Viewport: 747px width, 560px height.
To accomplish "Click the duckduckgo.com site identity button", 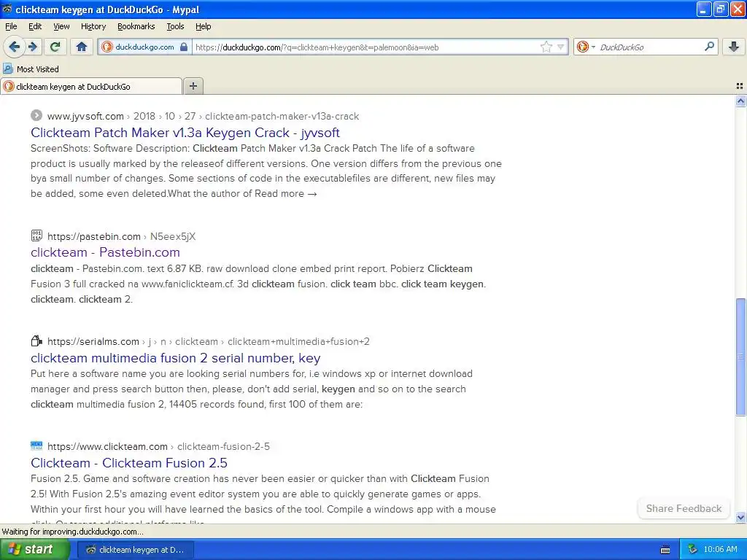I will pyautogui.click(x=144, y=47).
